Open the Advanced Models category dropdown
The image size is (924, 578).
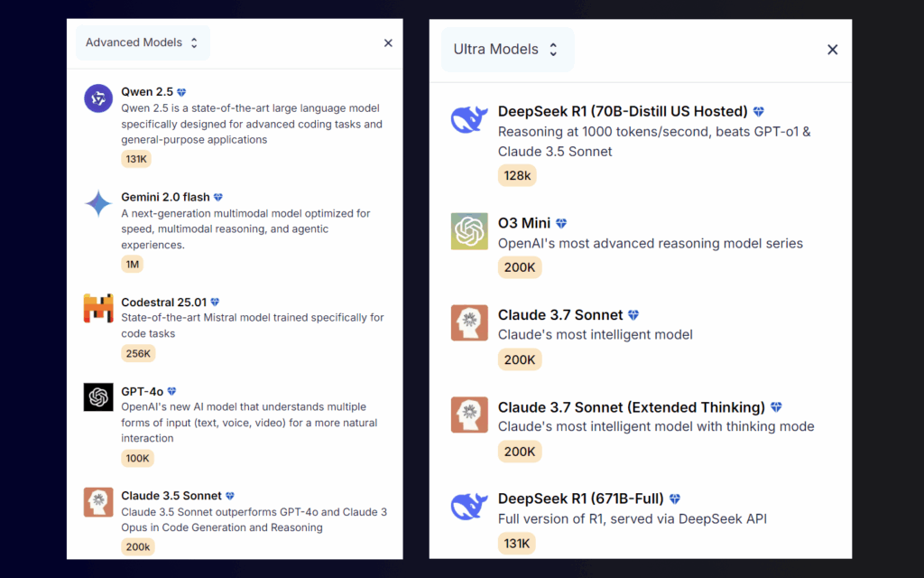click(x=143, y=42)
